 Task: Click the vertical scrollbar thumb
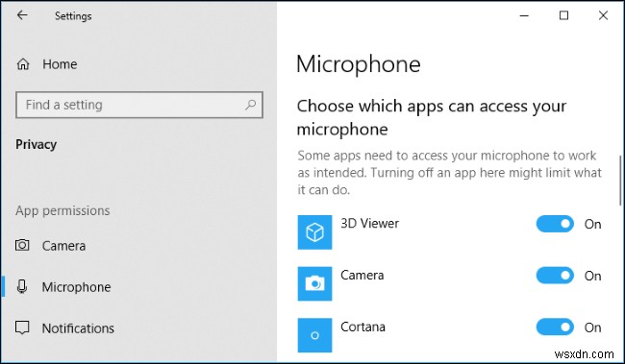(x=620, y=182)
